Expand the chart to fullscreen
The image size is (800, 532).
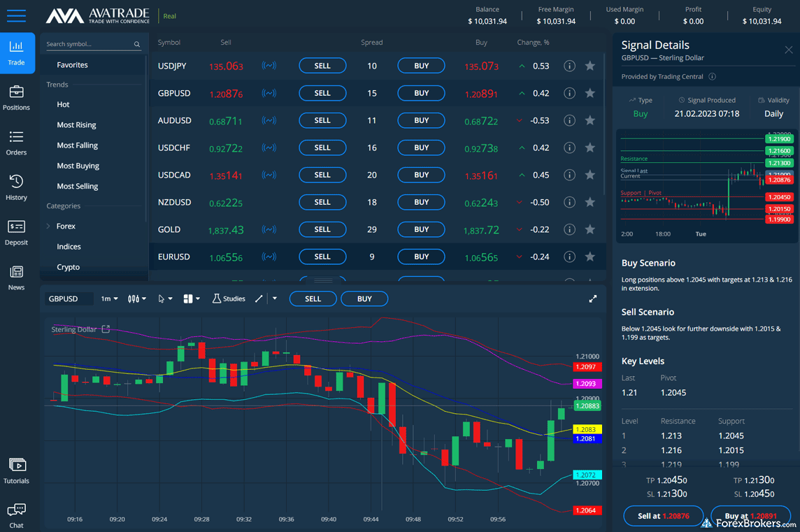tap(592, 299)
